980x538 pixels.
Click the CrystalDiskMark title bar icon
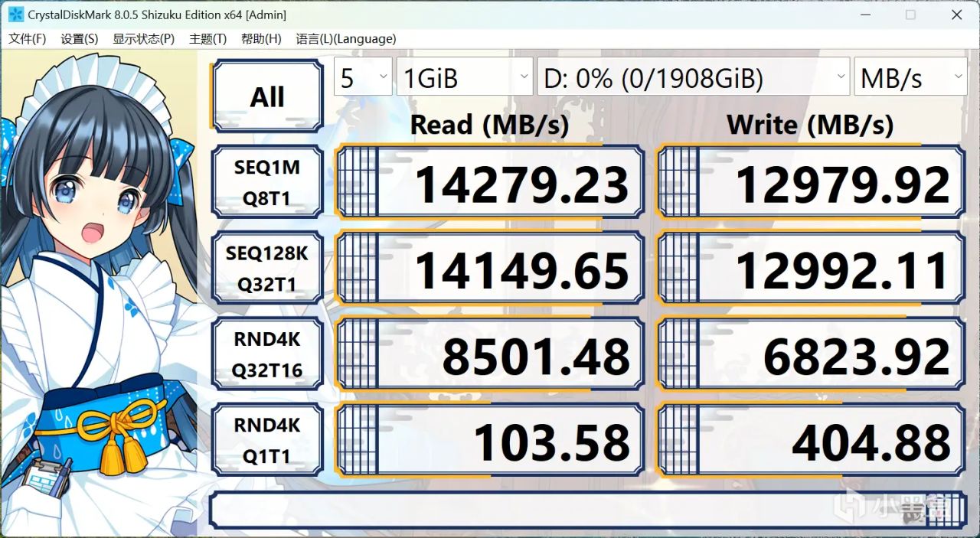(x=15, y=15)
